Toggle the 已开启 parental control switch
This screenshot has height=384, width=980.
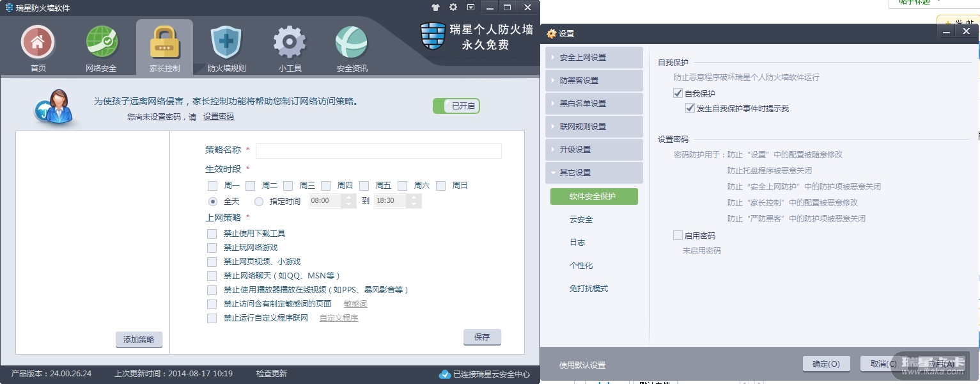456,106
